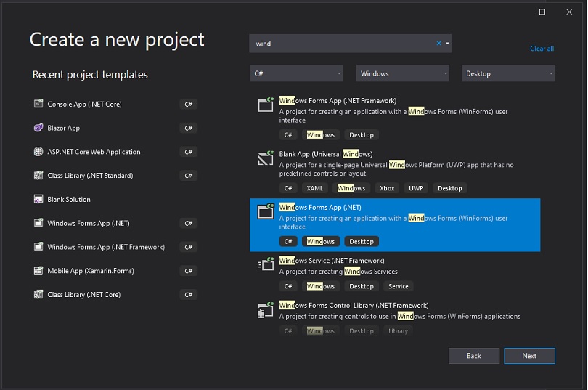Maximize the dialog window

(542, 12)
